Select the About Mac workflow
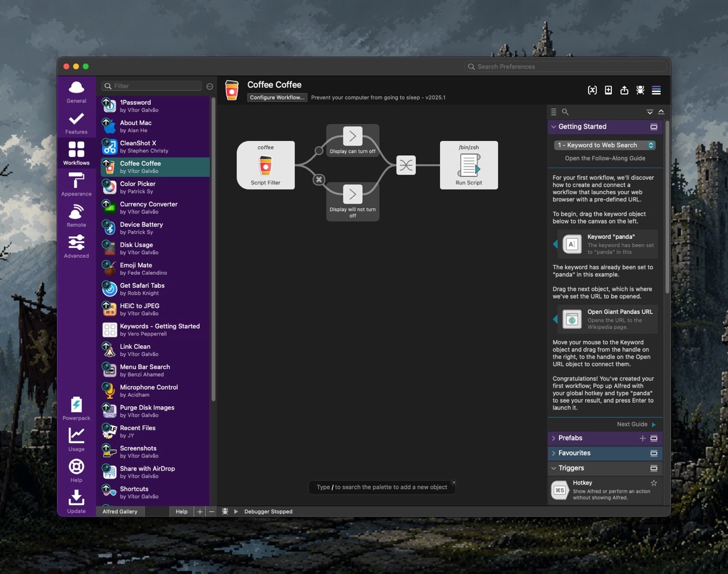728x574 pixels. click(x=156, y=126)
